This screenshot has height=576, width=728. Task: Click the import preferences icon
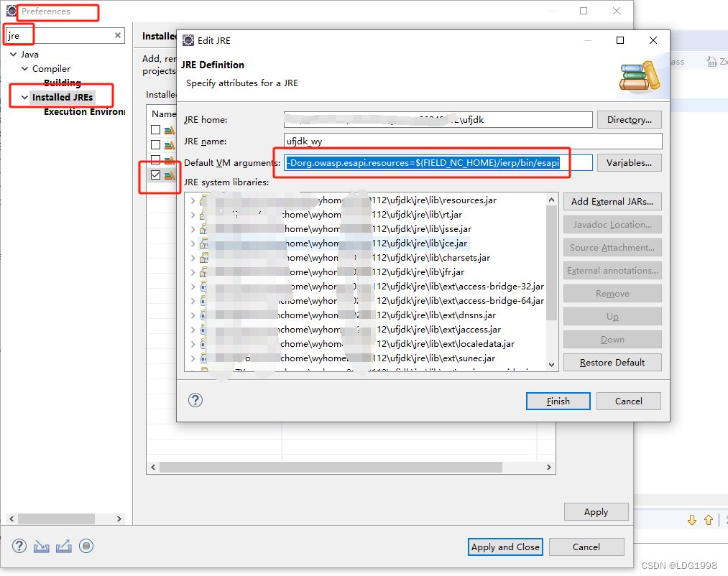(x=41, y=547)
